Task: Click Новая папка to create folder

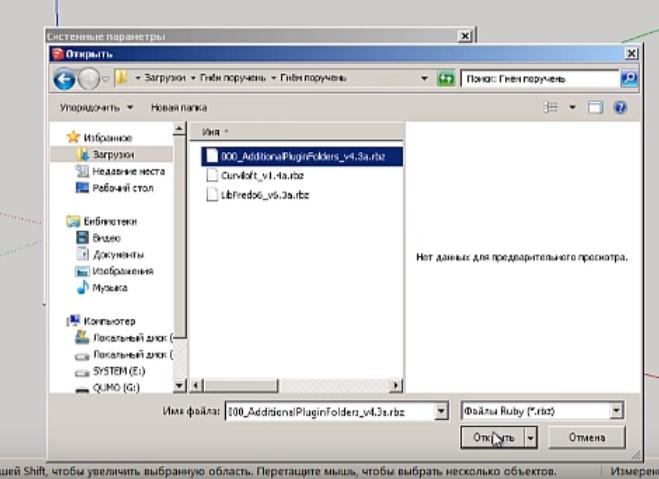Action: point(179,107)
